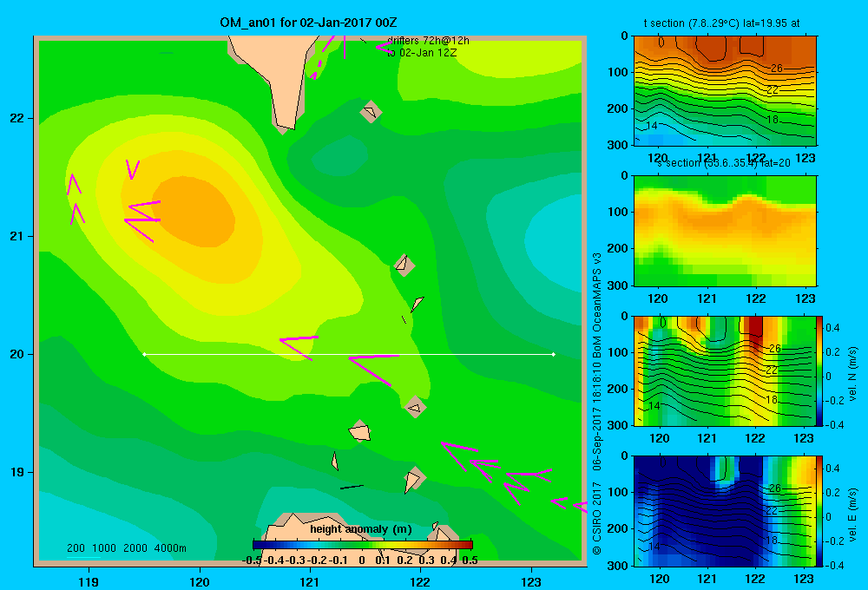Image resolution: width=868 pixels, height=590 pixels.
Task: Click the magenta drifter arrow crossing the section line
Action: click(x=372, y=369)
